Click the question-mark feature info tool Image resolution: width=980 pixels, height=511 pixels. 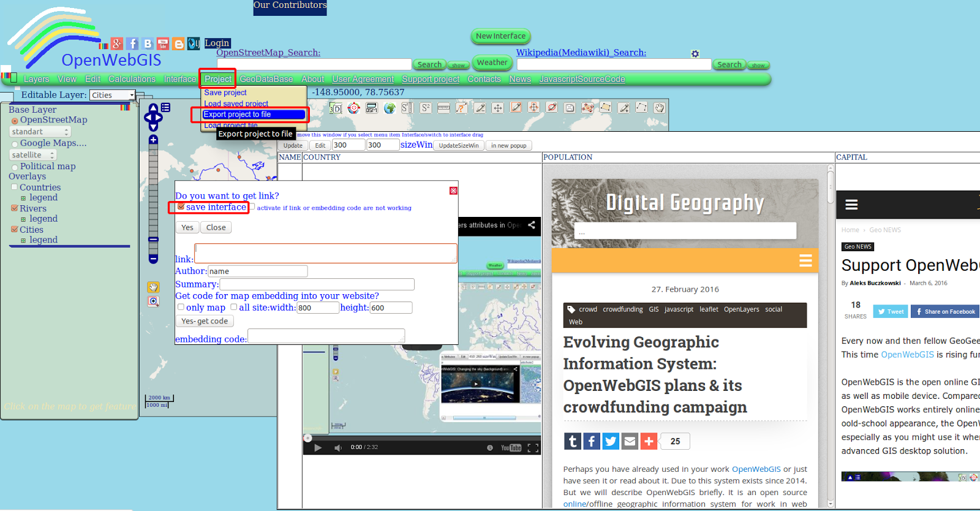tap(462, 108)
